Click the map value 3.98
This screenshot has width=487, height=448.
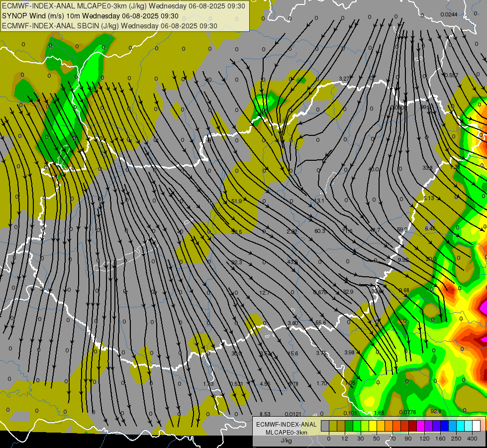coord(349,352)
